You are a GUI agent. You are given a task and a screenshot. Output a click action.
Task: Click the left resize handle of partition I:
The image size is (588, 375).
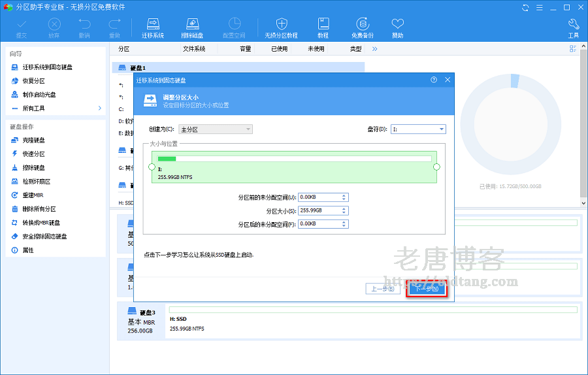click(152, 167)
